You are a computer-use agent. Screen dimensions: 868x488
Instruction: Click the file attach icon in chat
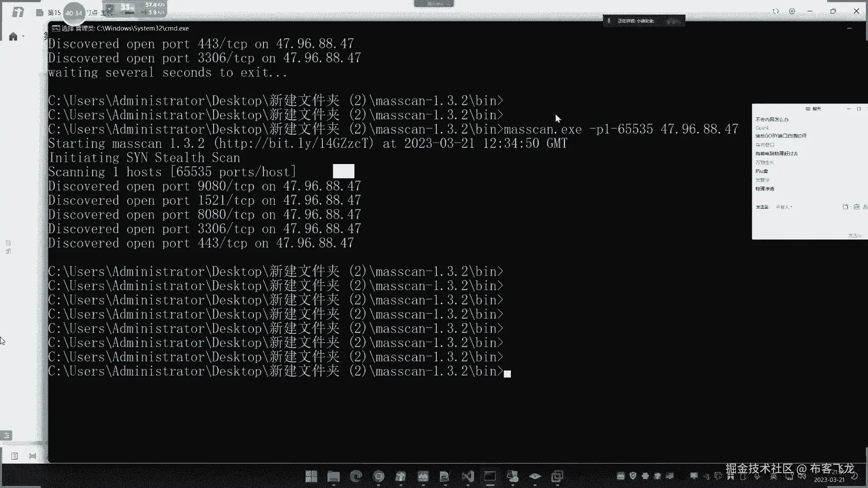pyautogui.click(x=845, y=207)
